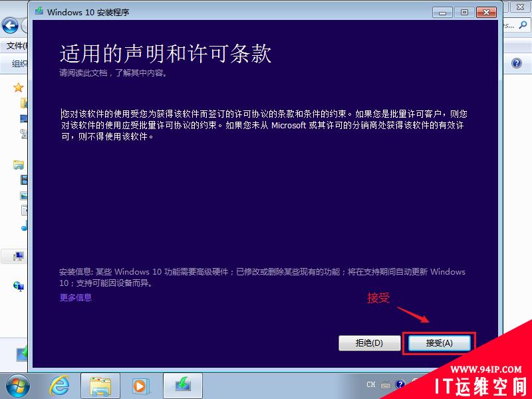Click the Explorer window back arrow button

tap(10, 25)
